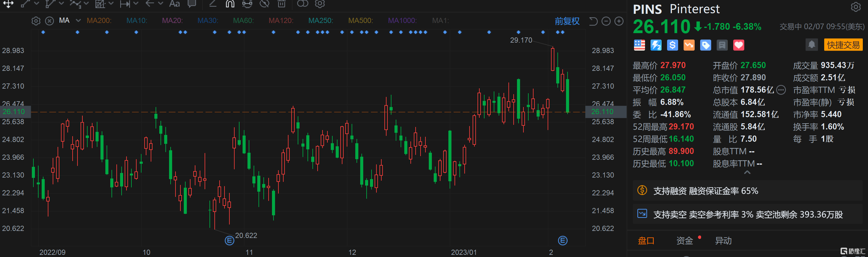Click the MA500 legend label

(360, 21)
